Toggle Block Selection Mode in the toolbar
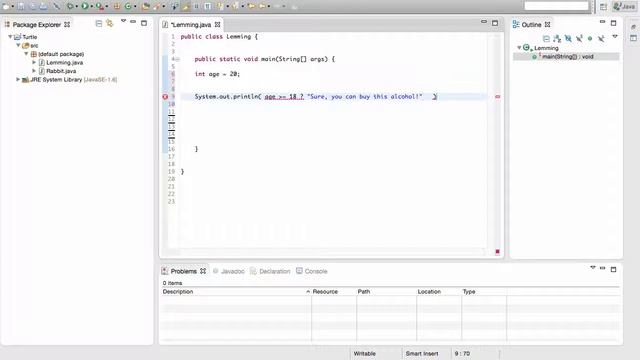The width and height of the screenshot is (640, 360). [x=196, y=6]
